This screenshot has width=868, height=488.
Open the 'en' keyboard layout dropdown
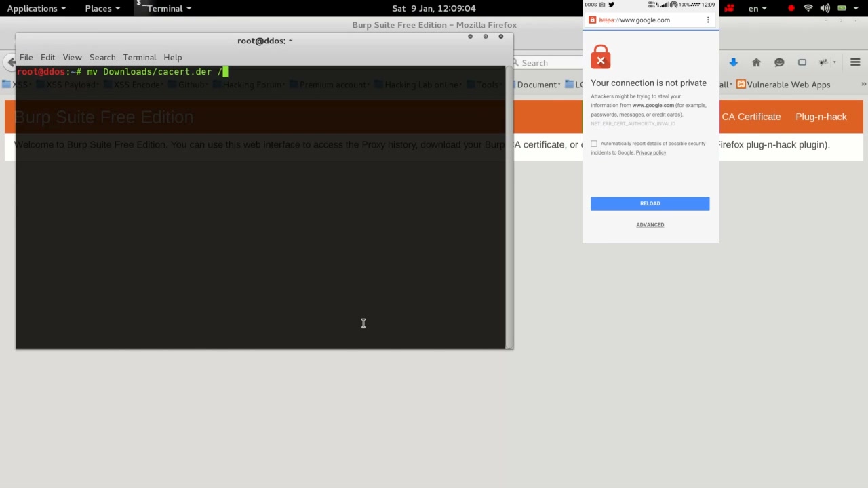(757, 8)
